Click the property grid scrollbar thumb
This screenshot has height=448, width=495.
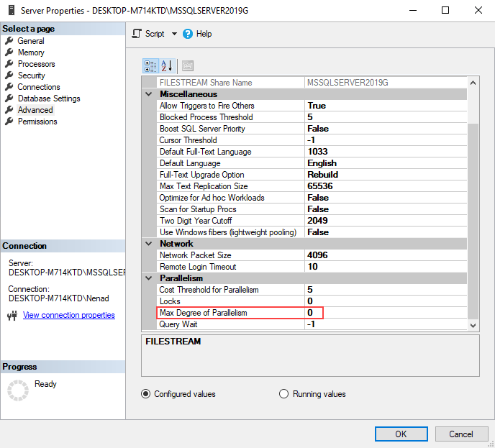click(x=473, y=221)
